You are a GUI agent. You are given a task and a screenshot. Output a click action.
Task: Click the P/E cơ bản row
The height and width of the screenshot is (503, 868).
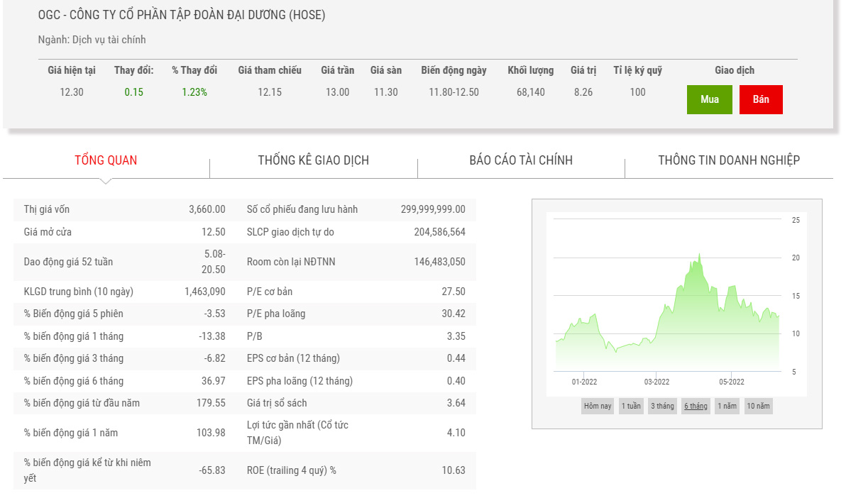(356, 292)
